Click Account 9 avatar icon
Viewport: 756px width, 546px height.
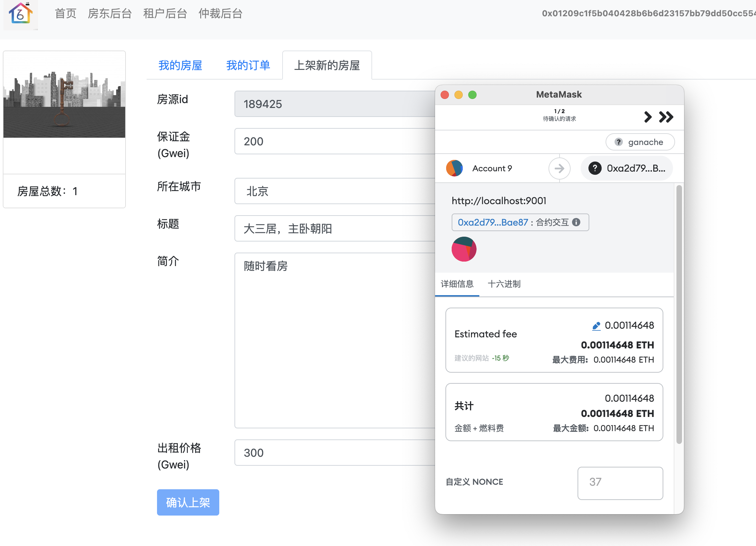[x=454, y=168]
